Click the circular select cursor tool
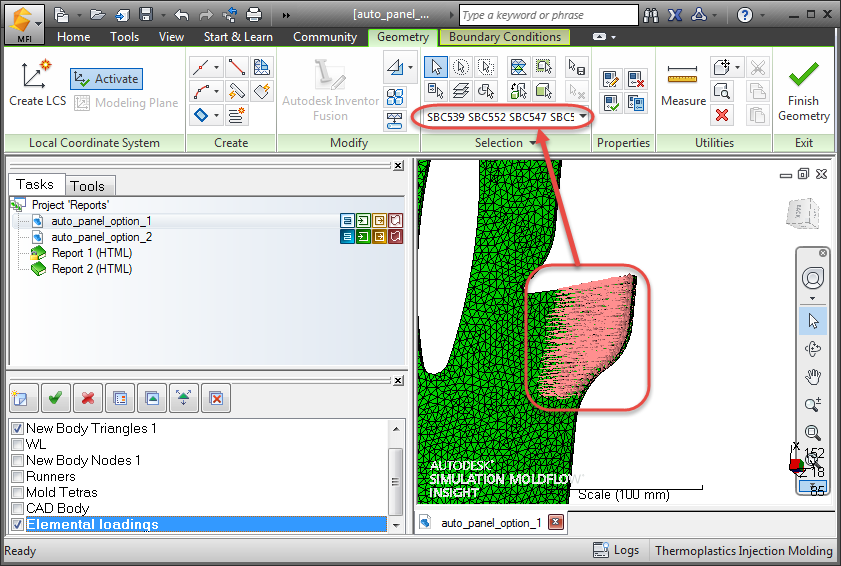Viewport: 841px width, 566px height. [460, 67]
